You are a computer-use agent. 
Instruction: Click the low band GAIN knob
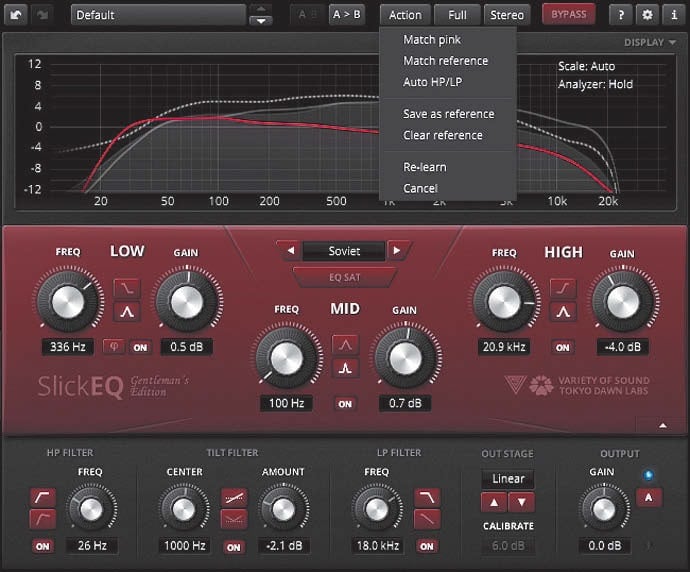point(187,302)
